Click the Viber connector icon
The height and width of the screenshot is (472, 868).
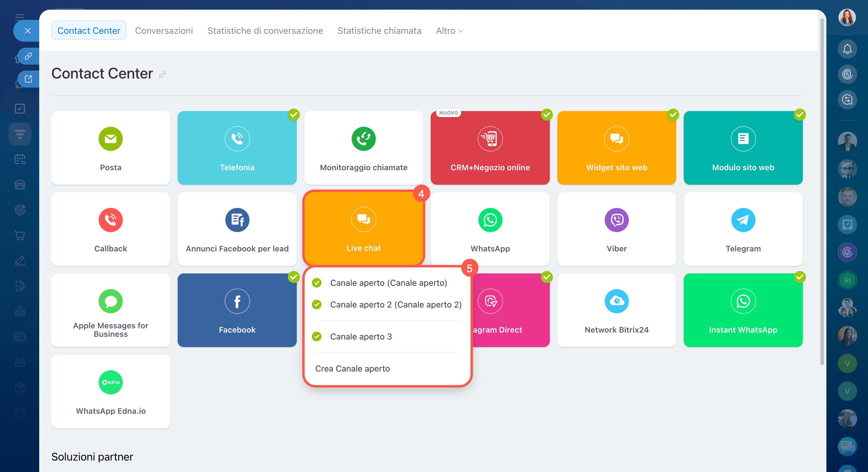[616, 220]
